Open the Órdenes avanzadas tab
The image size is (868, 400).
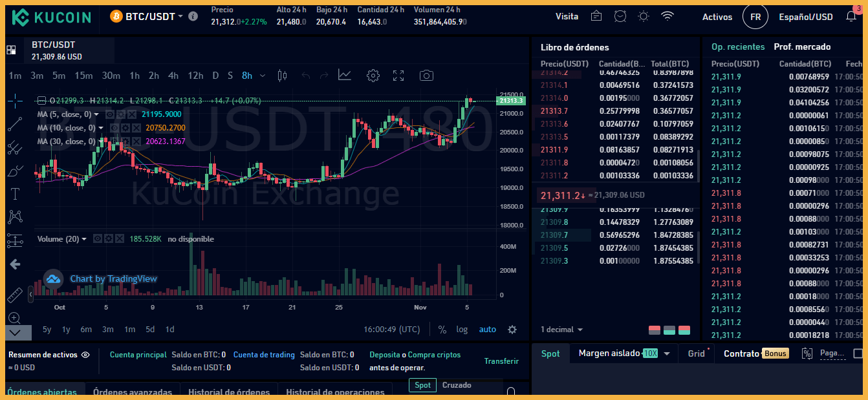(133, 392)
